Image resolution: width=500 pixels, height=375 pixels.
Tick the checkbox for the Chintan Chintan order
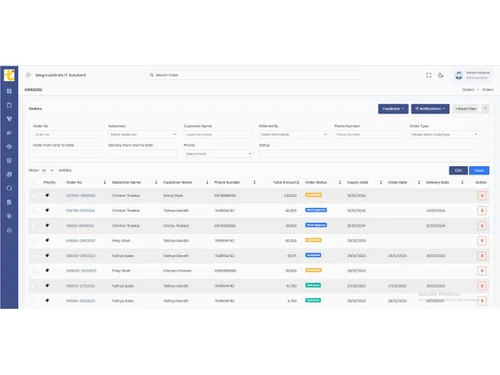pyautogui.click(x=33, y=271)
